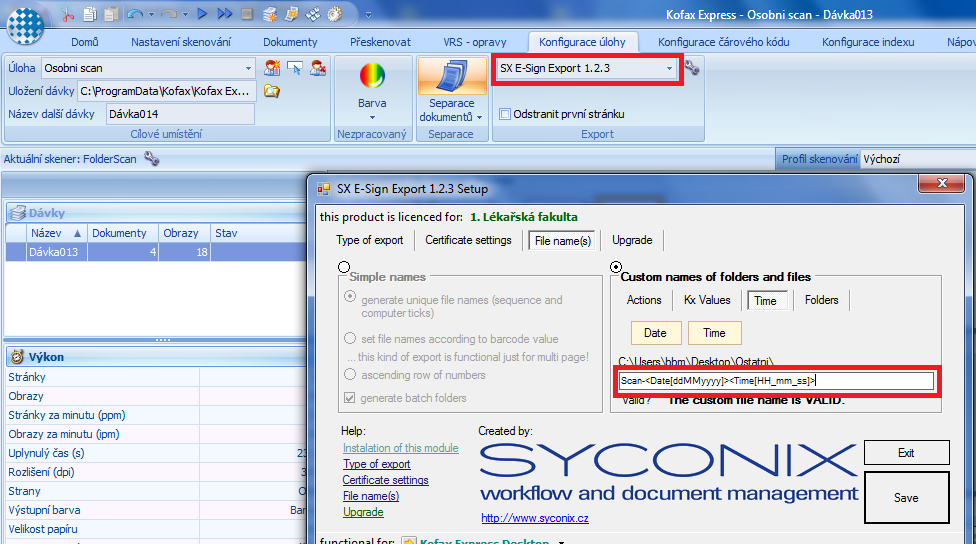Click the Exit button in setup dialog

tap(906, 453)
